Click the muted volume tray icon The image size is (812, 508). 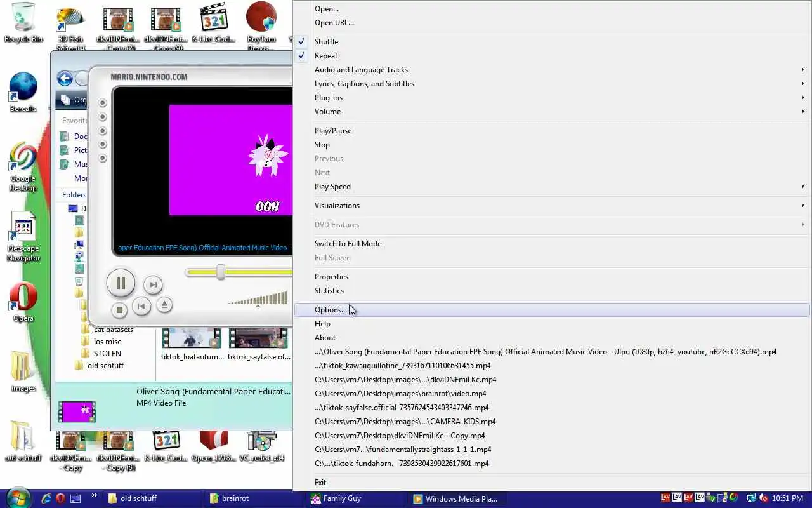[763, 498]
